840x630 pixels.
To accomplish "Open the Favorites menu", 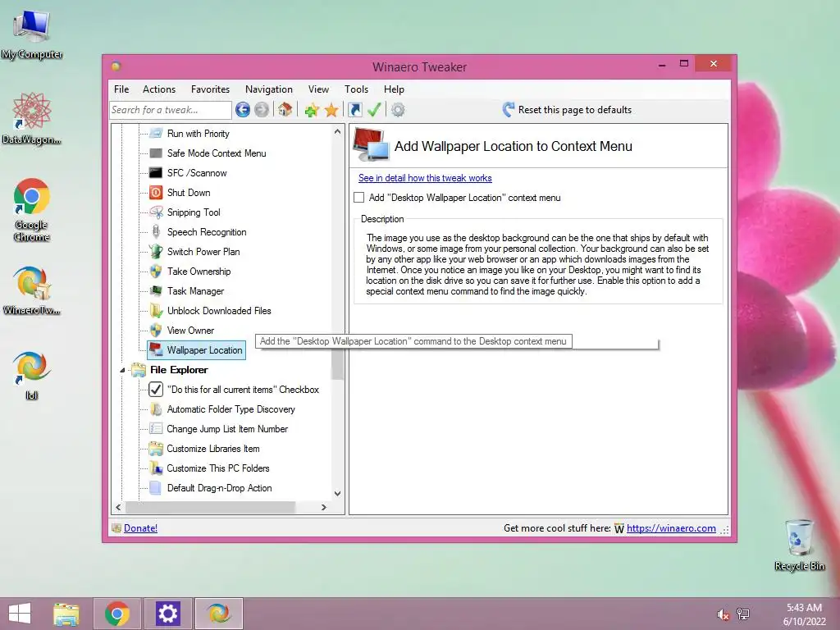I will click(x=210, y=89).
